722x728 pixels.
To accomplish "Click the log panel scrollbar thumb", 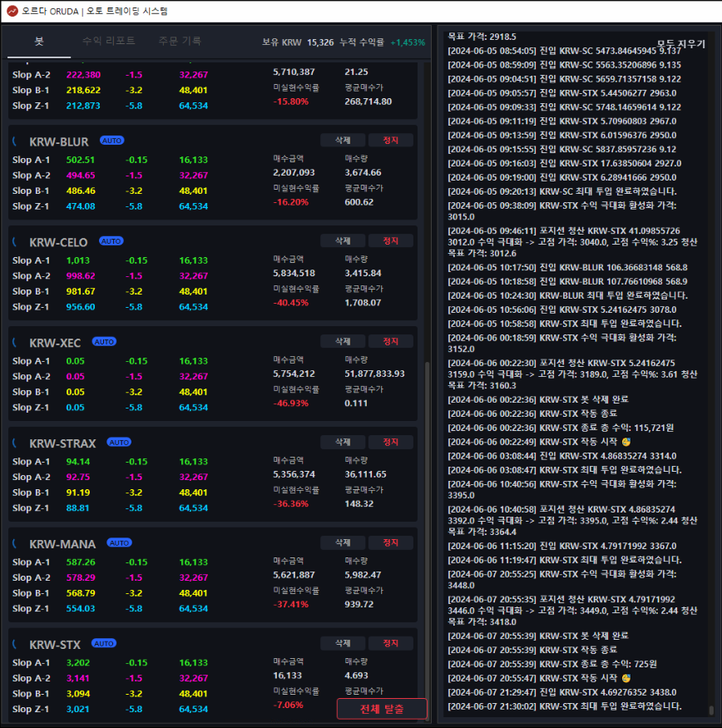I will [711, 710].
